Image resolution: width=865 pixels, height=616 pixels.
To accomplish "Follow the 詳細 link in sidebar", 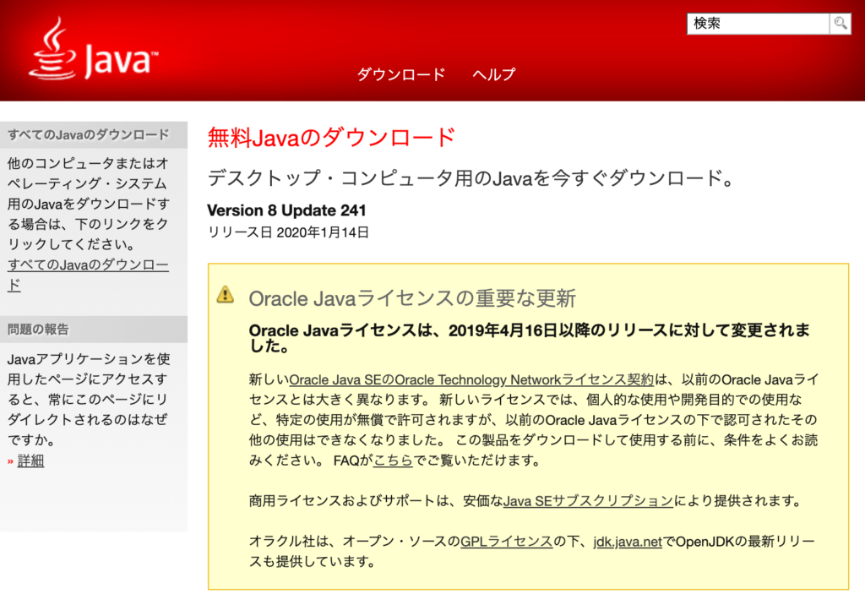I will tap(31, 461).
